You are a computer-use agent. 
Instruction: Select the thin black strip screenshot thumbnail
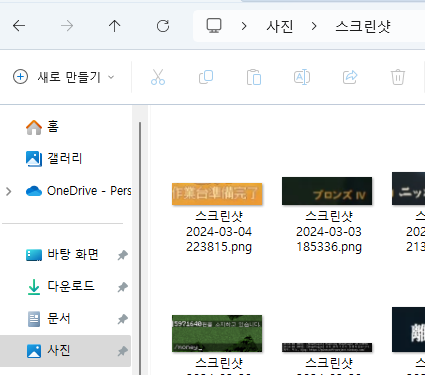point(327,347)
